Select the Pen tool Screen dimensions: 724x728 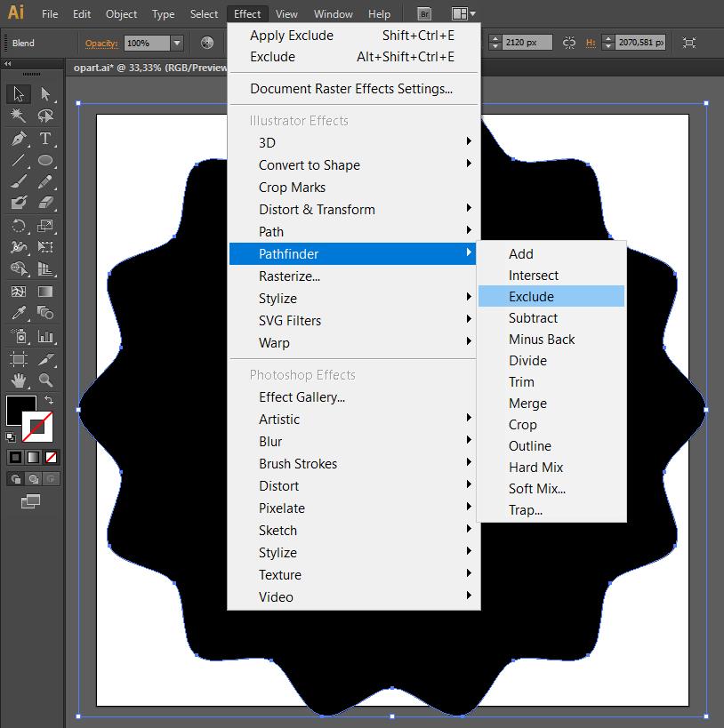(18, 139)
